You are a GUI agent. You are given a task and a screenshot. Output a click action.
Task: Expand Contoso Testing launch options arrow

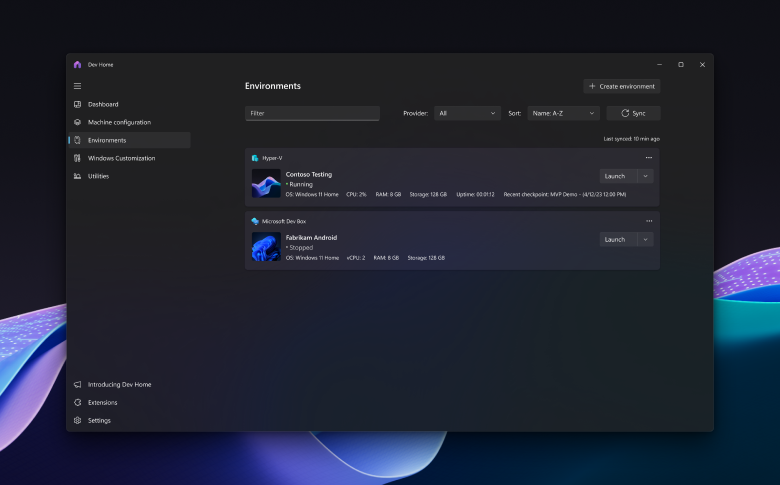click(645, 176)
